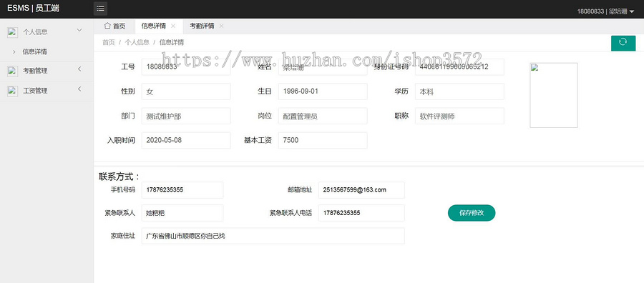This screenshot has width=644, height=283.
Task: Click the broken icon beside 考勤管理
Action: tap(13, 71)
